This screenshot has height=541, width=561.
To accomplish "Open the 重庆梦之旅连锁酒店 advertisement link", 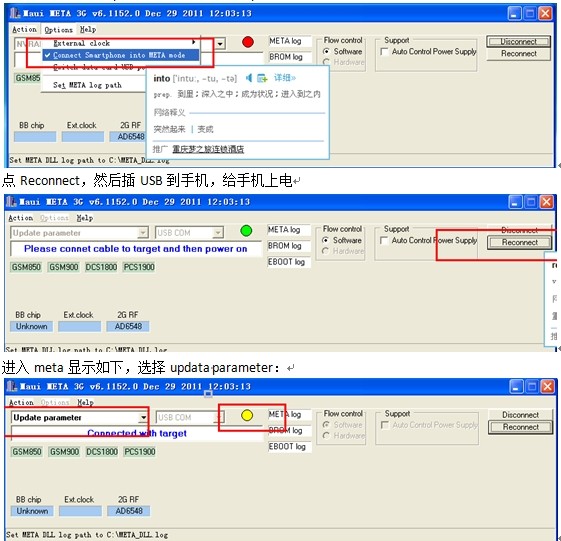I will coord(208,149).
